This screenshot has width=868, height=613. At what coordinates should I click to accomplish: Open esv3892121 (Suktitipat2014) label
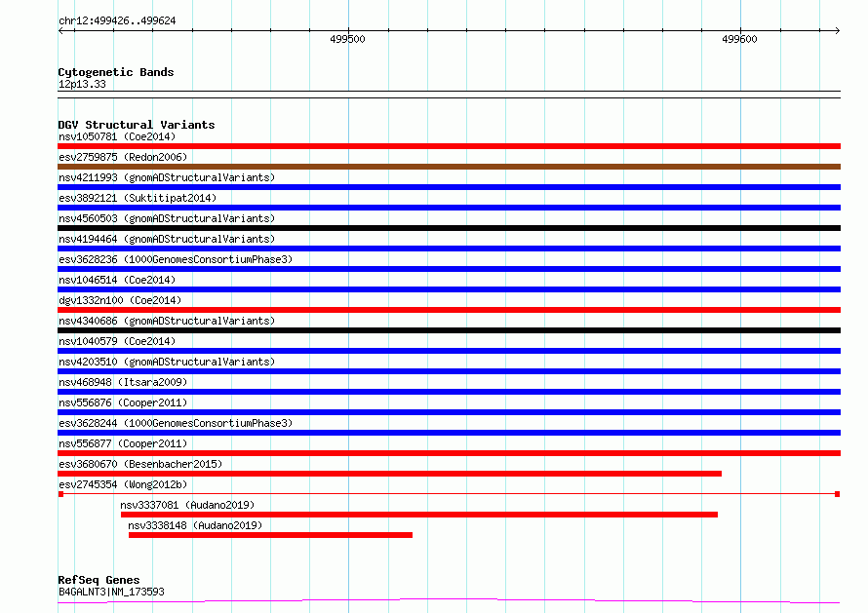(x=138, y=198)
